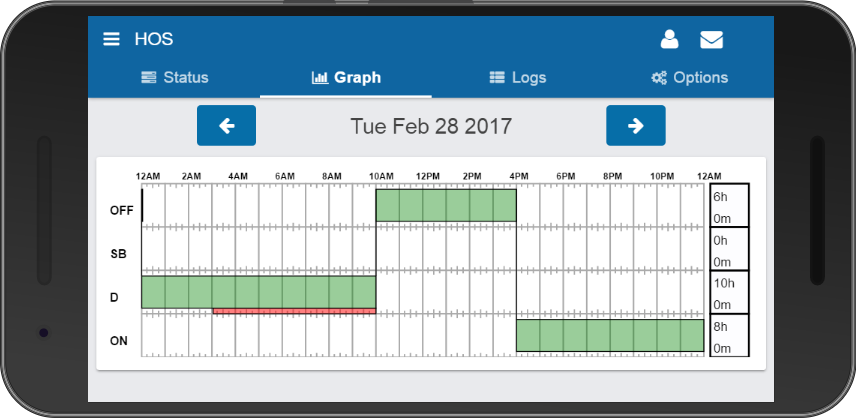
Task: Click the OFF row label
Action: (121, 210)
